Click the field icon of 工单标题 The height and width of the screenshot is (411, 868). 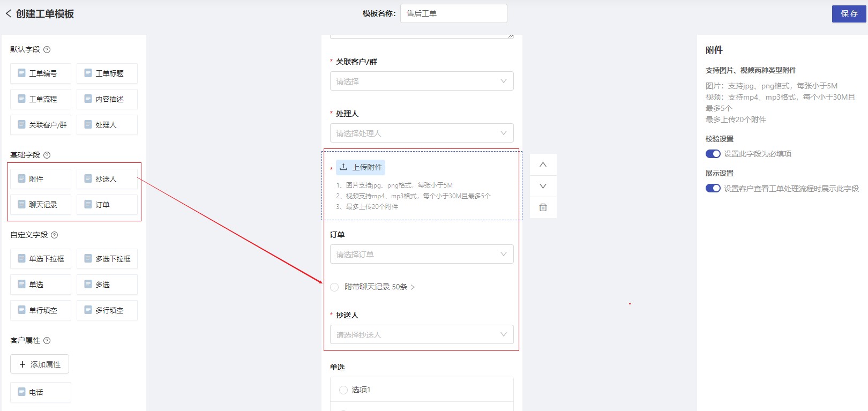click(88, 73)
